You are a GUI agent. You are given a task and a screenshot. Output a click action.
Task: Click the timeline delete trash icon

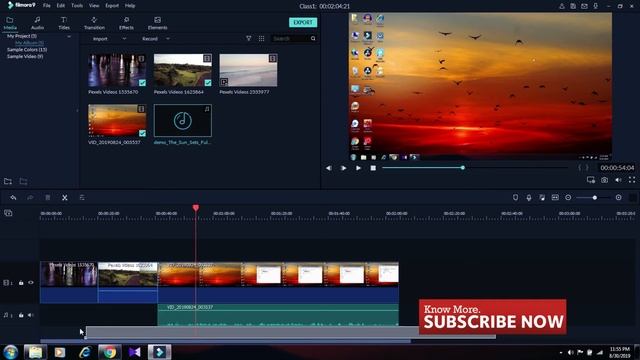click(x=47, y=198)
